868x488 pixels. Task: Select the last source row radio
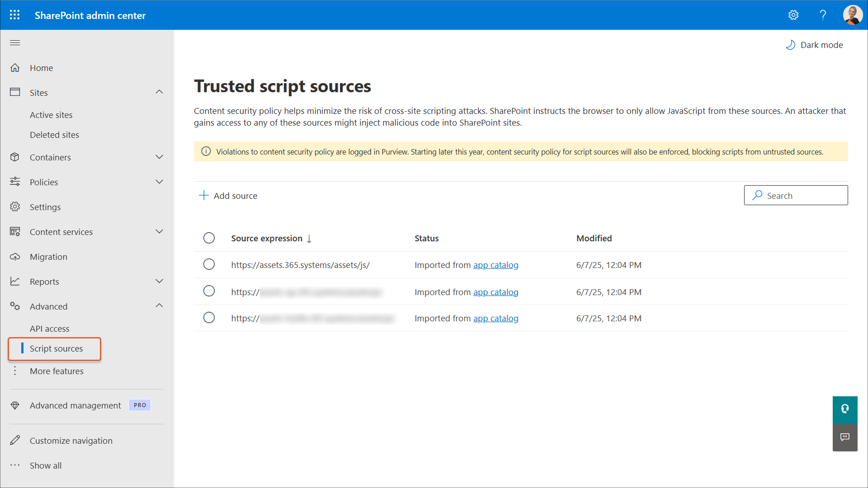(x=209, y=318)
